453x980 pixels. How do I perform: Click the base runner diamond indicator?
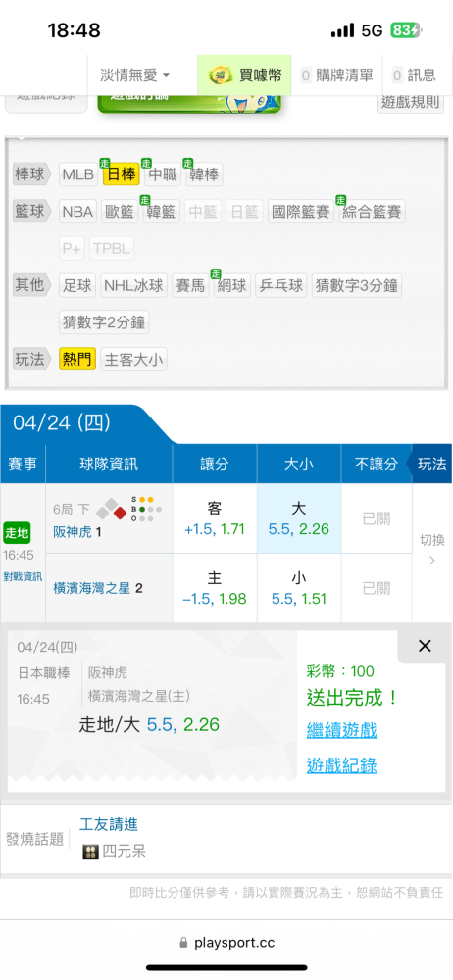point(110,510)
